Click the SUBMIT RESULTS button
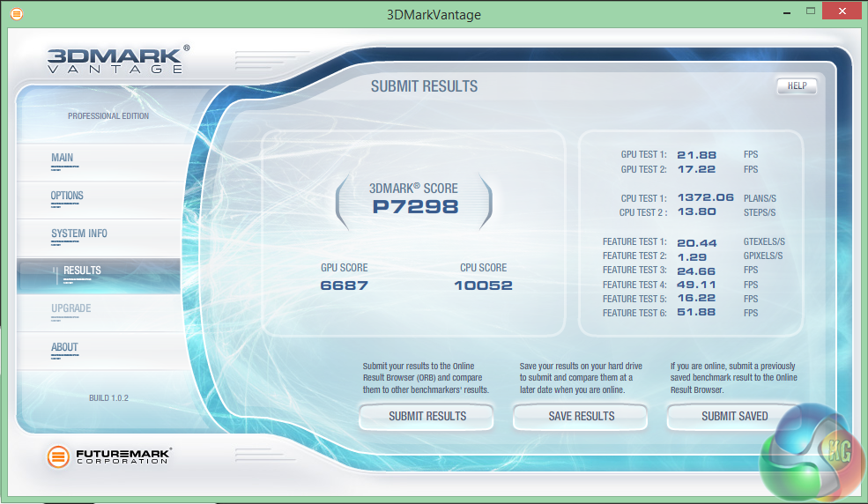Screen dimensions: 868x504 427,417
